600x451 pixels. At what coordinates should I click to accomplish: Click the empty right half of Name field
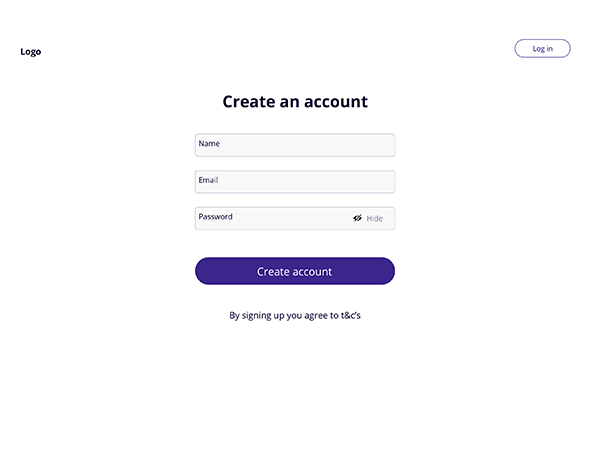click(x=345, y=145)
